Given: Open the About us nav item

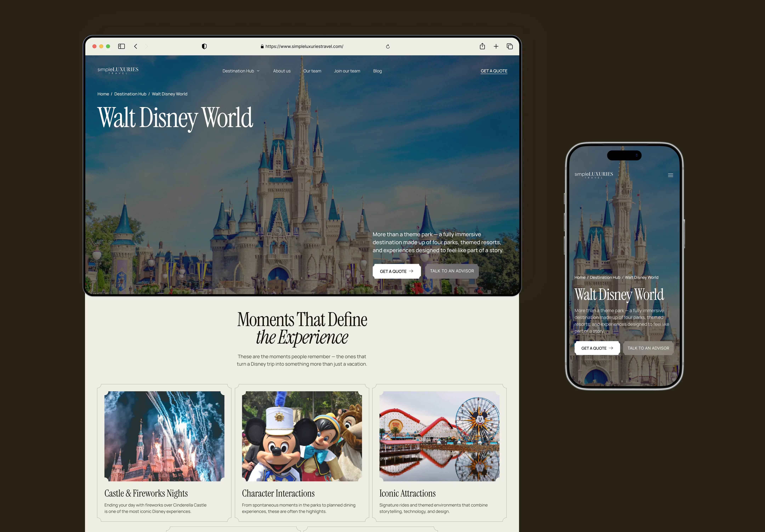Looking at the screenshot, I should tap(282, 71).
